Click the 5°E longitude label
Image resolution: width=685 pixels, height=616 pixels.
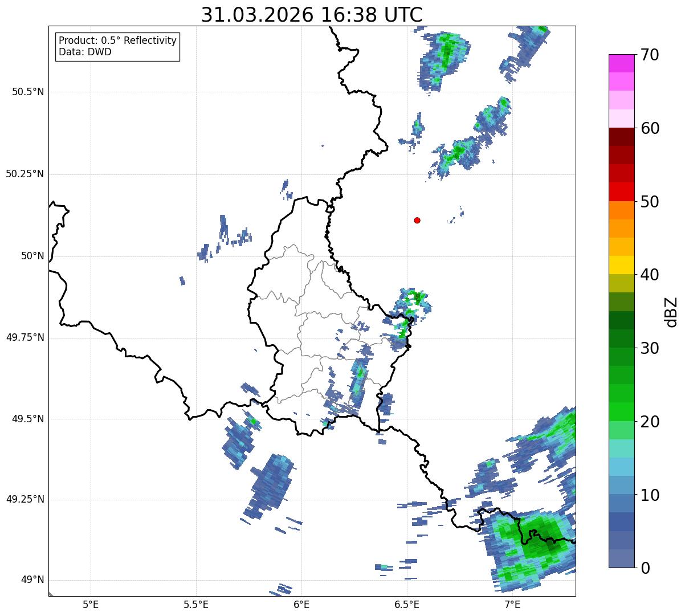pyautogui.click(x=91, y=604)
